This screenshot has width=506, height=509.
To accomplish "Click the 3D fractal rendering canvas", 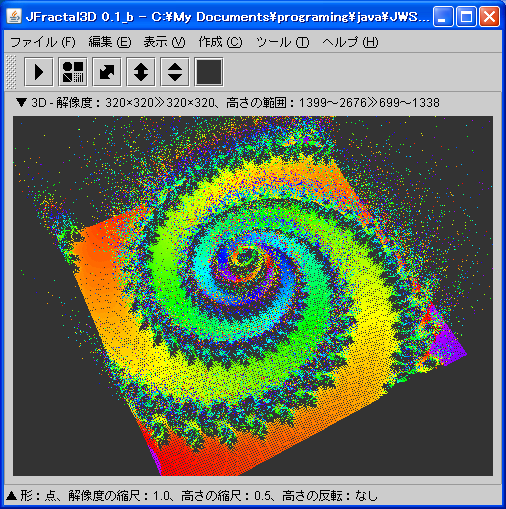I will [253, 296].
